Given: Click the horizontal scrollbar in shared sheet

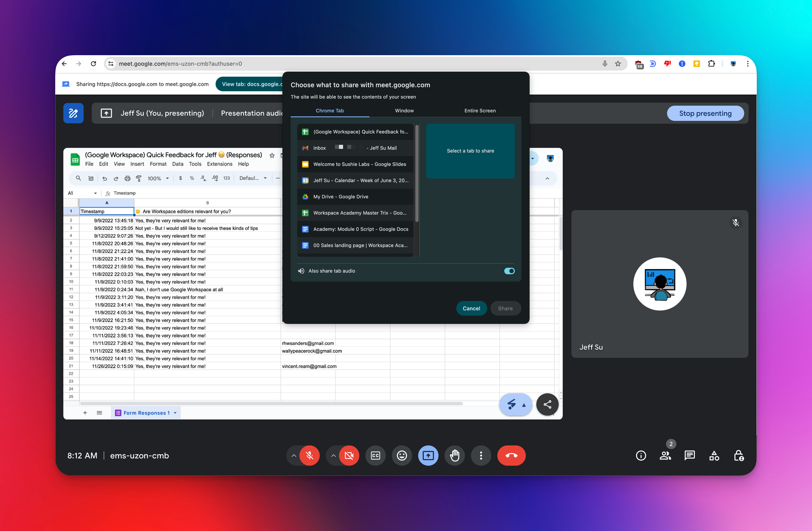Looking at the screenshot, I should coord(272,404).
